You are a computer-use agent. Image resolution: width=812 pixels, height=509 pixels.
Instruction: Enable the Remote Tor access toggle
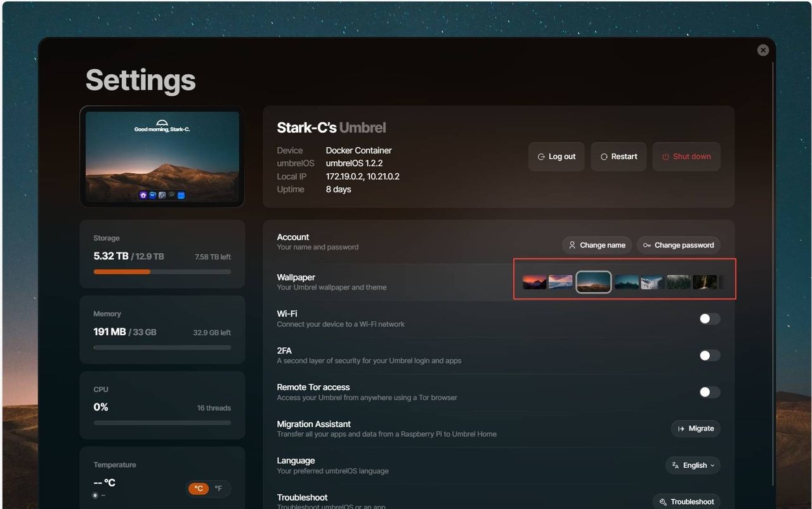click(x=709, y=392)
